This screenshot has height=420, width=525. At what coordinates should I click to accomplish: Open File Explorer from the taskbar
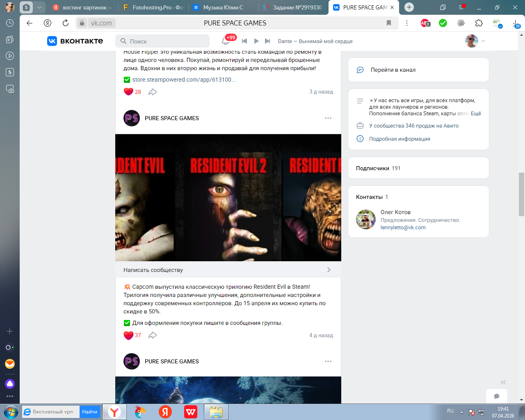click(x=216, y=412)
